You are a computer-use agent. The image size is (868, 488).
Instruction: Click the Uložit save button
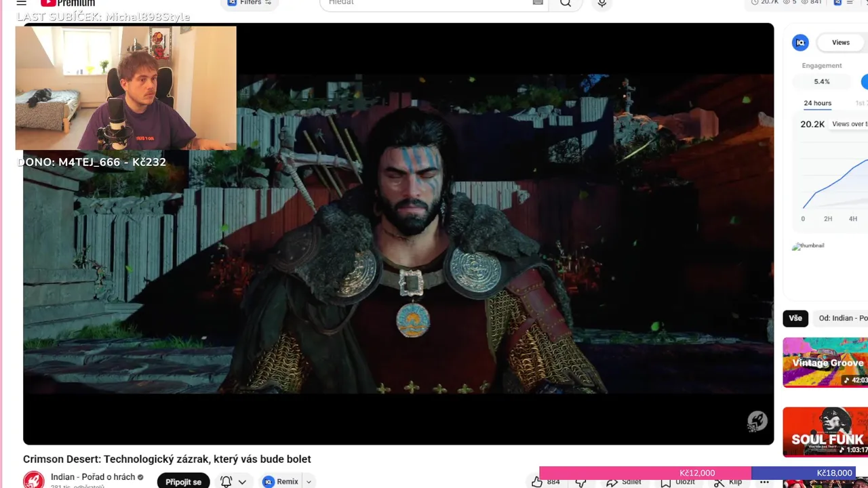678,482
